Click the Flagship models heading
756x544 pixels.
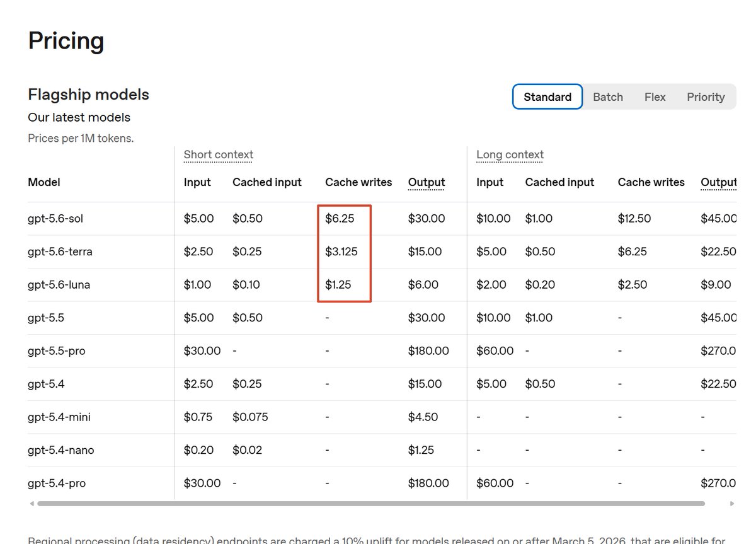(89, 95)
